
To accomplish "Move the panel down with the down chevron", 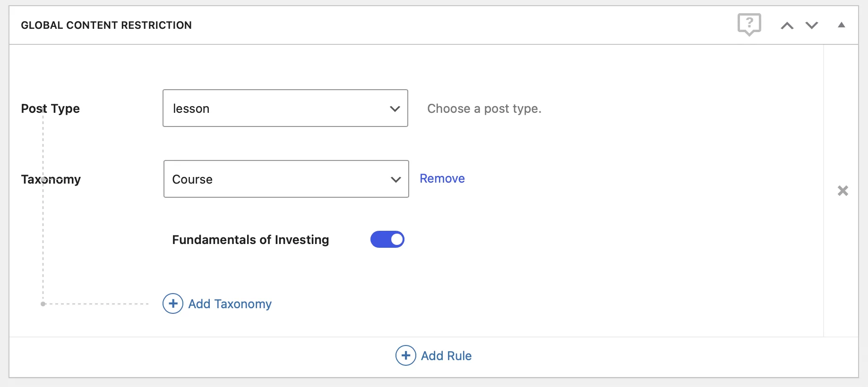I will tap(812, 25).
